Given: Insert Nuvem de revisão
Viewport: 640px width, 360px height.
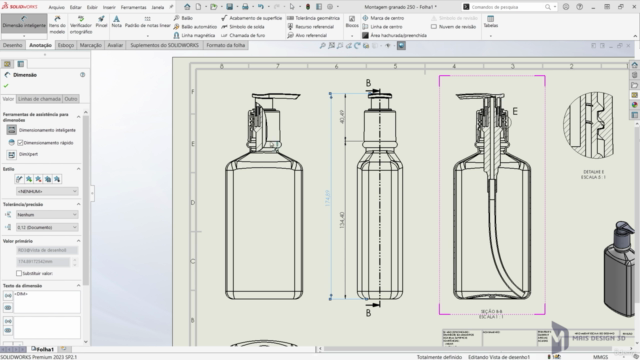Looking at the screenshot, I should pyautogui.click(x=453, y=27).
